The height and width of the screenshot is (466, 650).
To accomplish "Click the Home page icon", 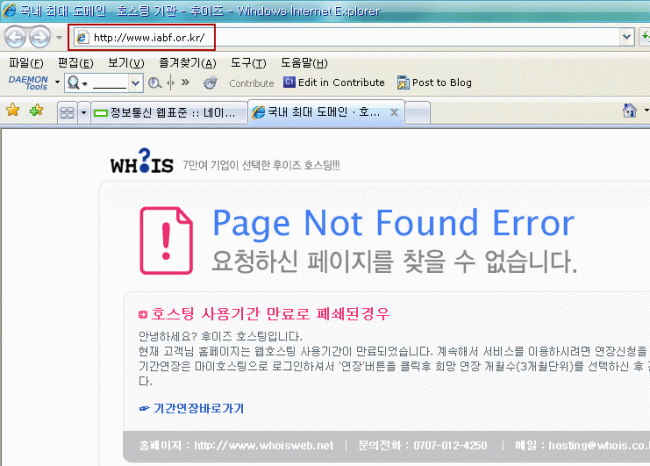I will [630, 111].
